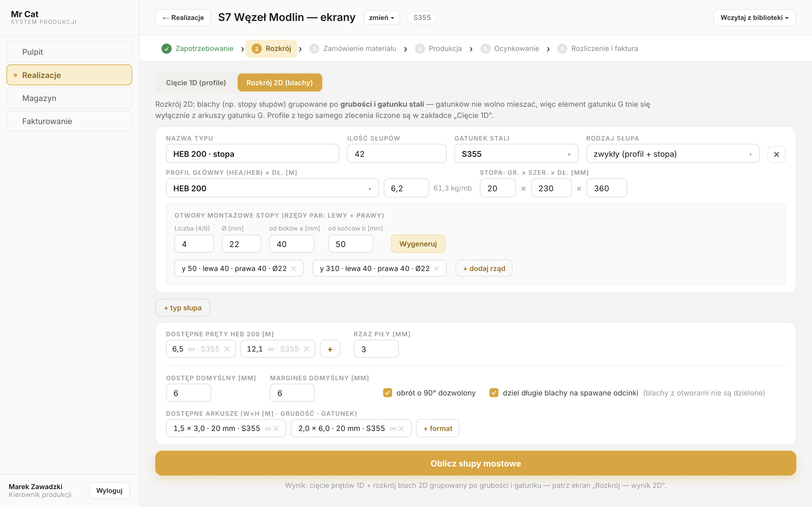
Task: Toggle the 90° rotation allowed checkbox
Action: coord(387,393)
